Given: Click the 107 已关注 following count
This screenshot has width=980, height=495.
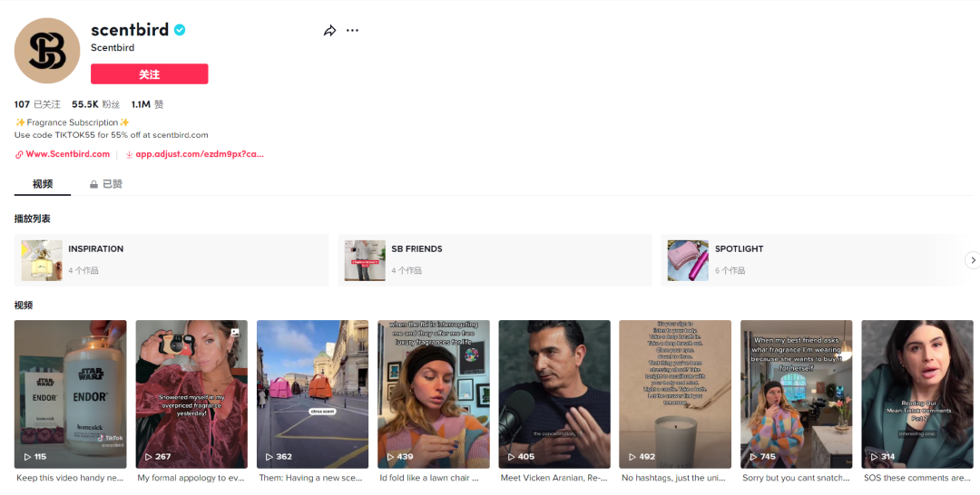Looking at the screenshot, I should pos(37,104).
